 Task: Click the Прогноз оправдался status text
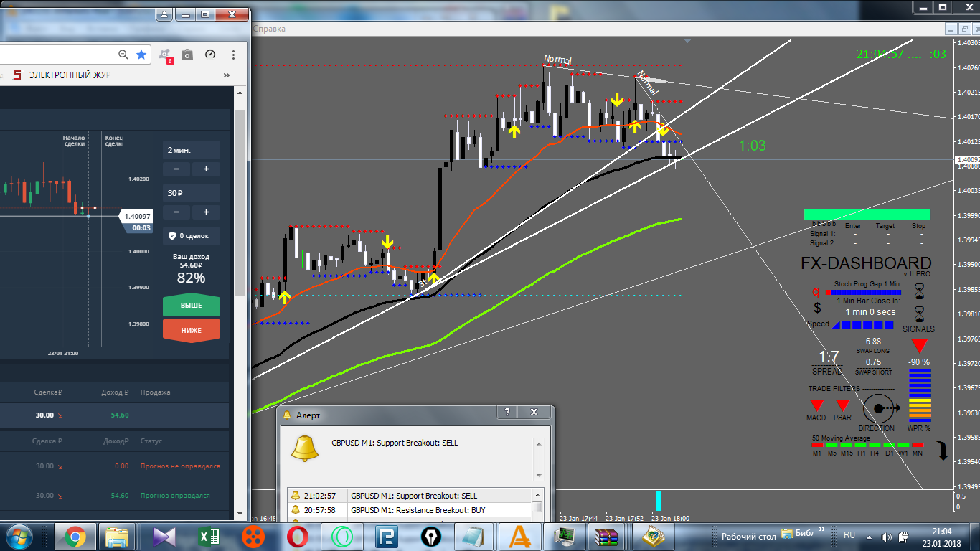(x=175, y=496)
